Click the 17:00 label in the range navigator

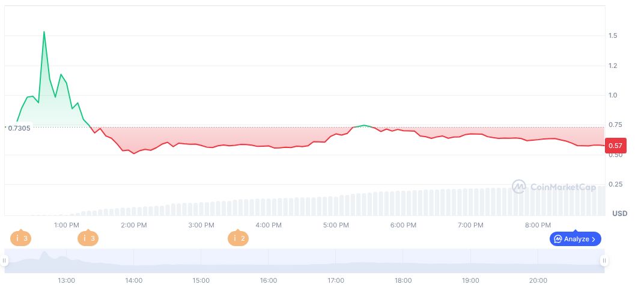[x=336, y=280]
